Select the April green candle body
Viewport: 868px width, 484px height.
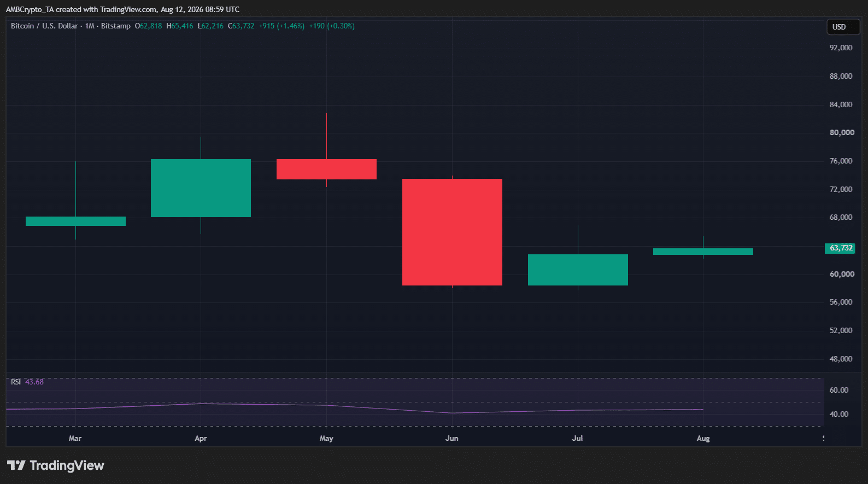point(201,188)
